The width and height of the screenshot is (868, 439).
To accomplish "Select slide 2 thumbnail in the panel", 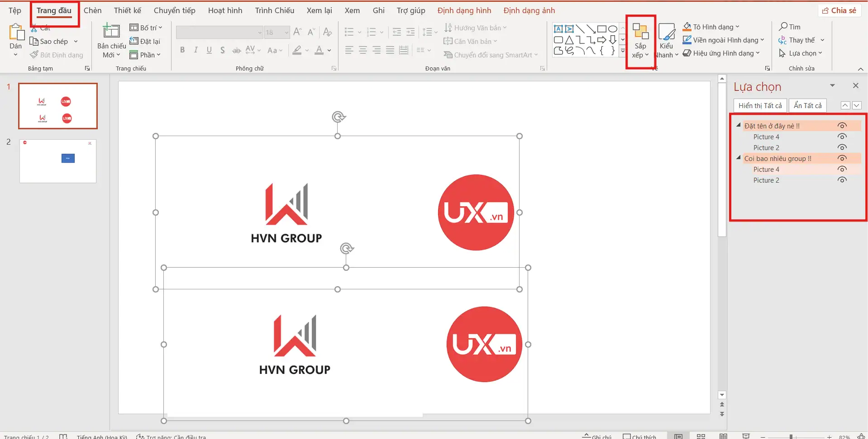I will 57,161.
